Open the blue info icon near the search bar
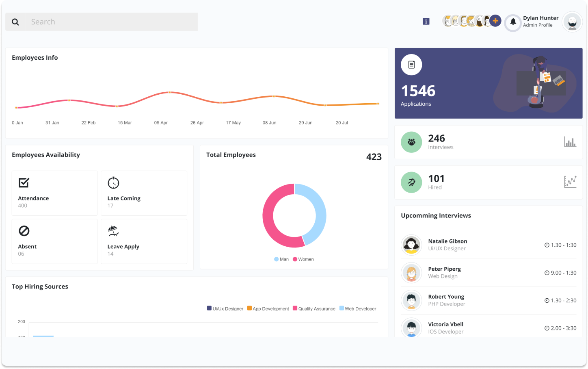Image resolution: width=588 pixels, height=369 pixels. pos(426,21)
